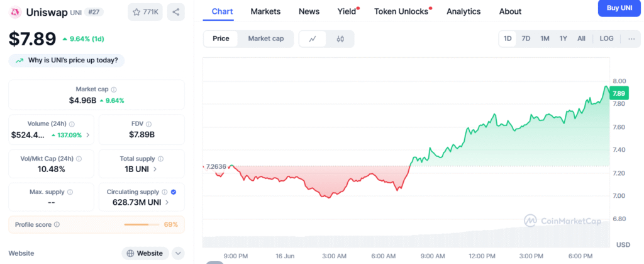This screenshot has width=644, height=264.
Task: Click the 12:00 PM time axis label
Action: coord(482,256)
